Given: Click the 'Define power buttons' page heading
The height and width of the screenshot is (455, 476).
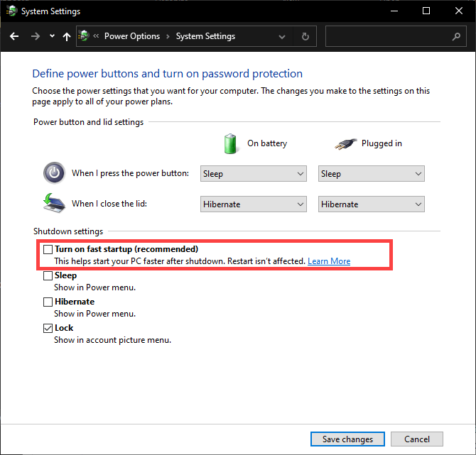Looking at the screenshot, I should point(167,74).
